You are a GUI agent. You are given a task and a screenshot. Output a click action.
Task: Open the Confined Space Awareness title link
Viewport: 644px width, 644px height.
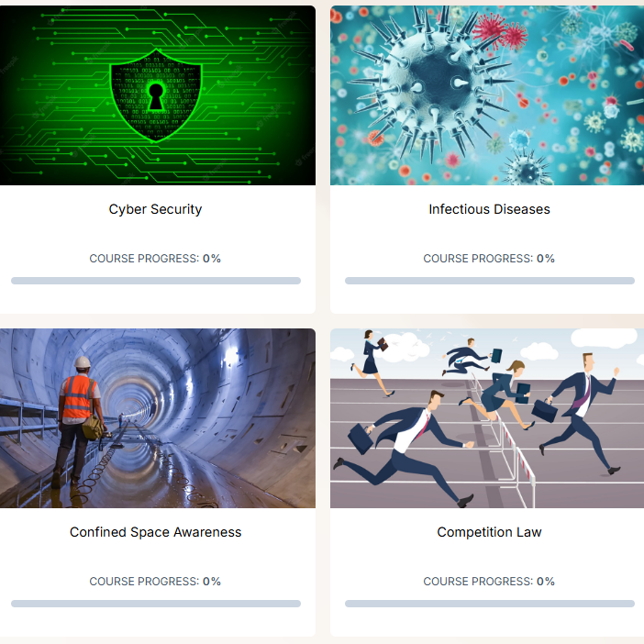[155, 532]
